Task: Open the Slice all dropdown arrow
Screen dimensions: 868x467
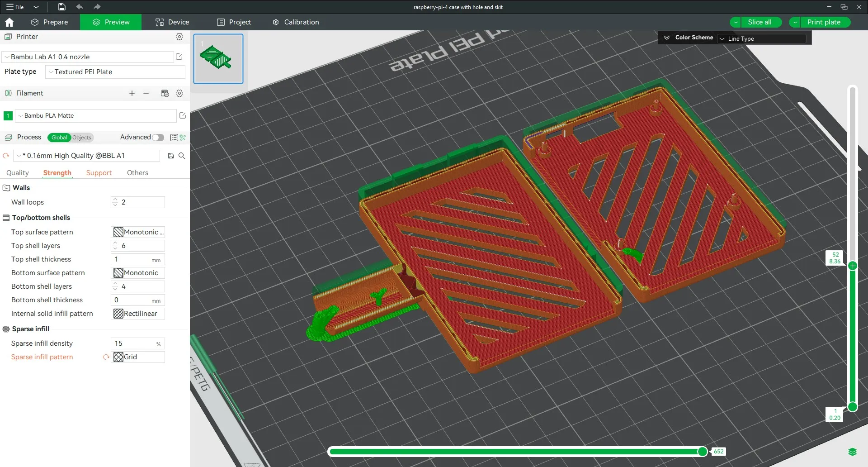Action: 736,22
